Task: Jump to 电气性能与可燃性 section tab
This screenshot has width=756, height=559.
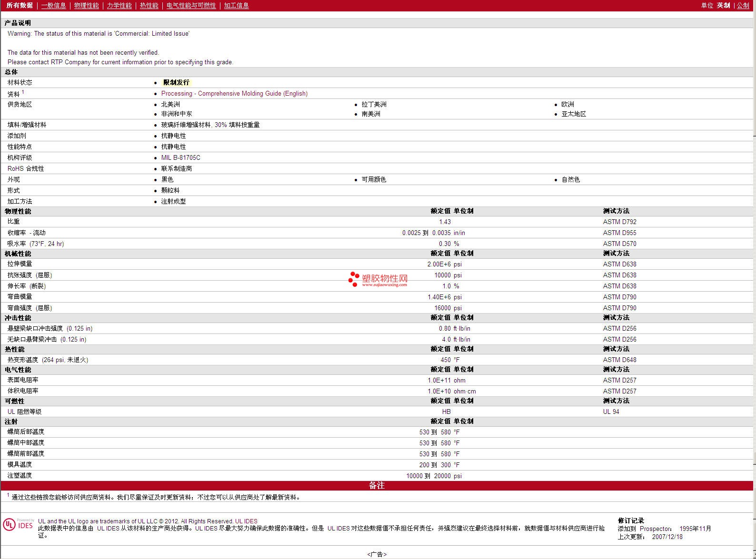Action: 191,6
